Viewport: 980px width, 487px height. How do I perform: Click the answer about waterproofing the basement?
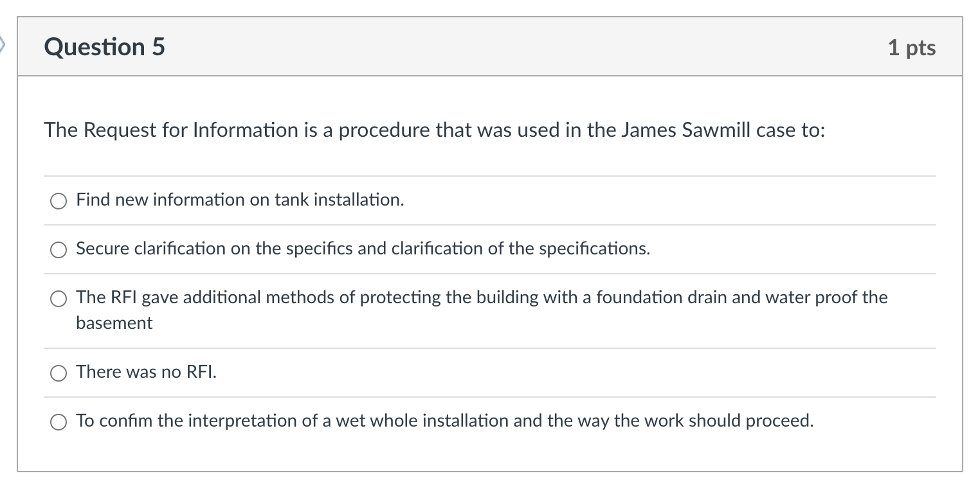[x=482, y=297]
